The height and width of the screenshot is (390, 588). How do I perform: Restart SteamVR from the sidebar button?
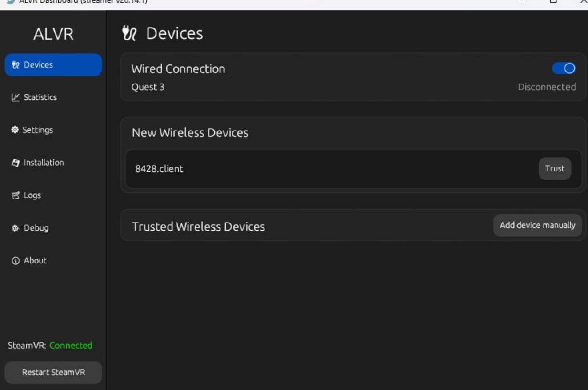tap(53, 372)
